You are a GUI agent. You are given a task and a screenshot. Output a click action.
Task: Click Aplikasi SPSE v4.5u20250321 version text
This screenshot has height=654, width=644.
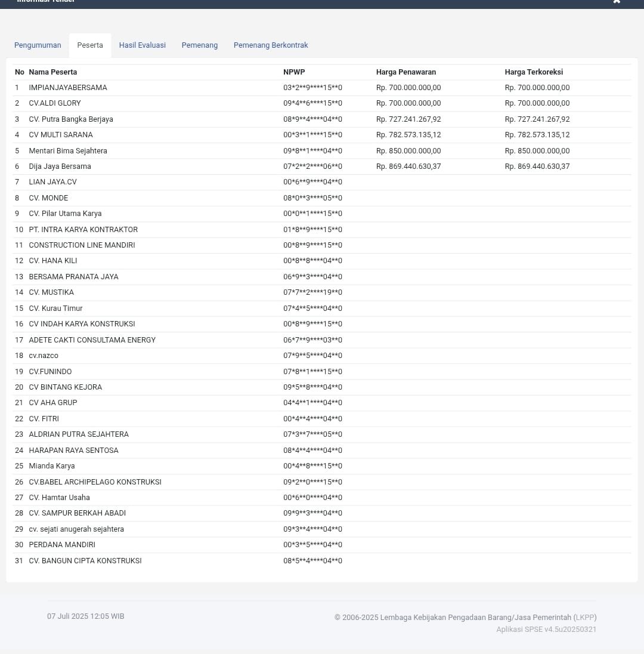pyautogui.click(x=546, y=630)
